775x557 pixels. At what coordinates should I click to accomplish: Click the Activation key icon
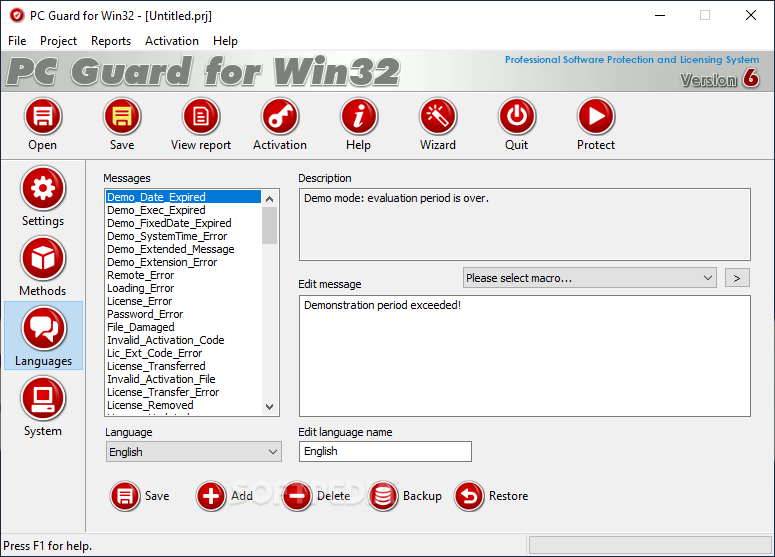click(x=280, y=117)
